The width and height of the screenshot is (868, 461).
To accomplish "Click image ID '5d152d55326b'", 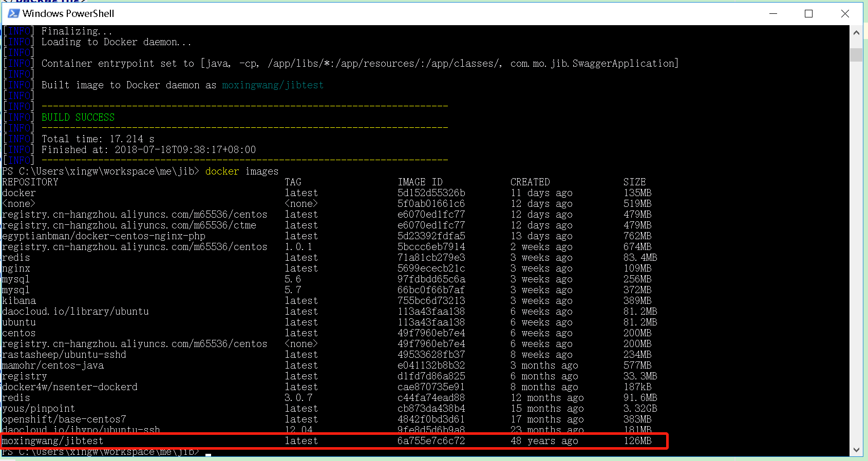I will [x=431, y=193].
